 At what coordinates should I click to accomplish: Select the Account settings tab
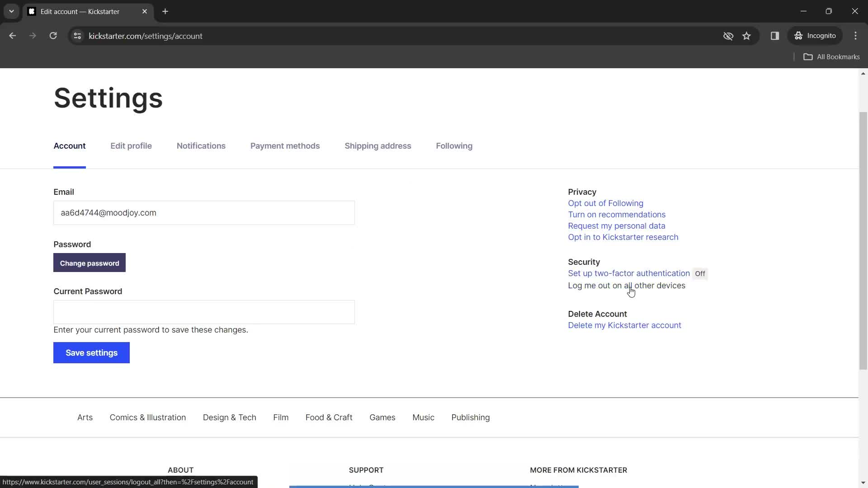(x=69, y=146)
